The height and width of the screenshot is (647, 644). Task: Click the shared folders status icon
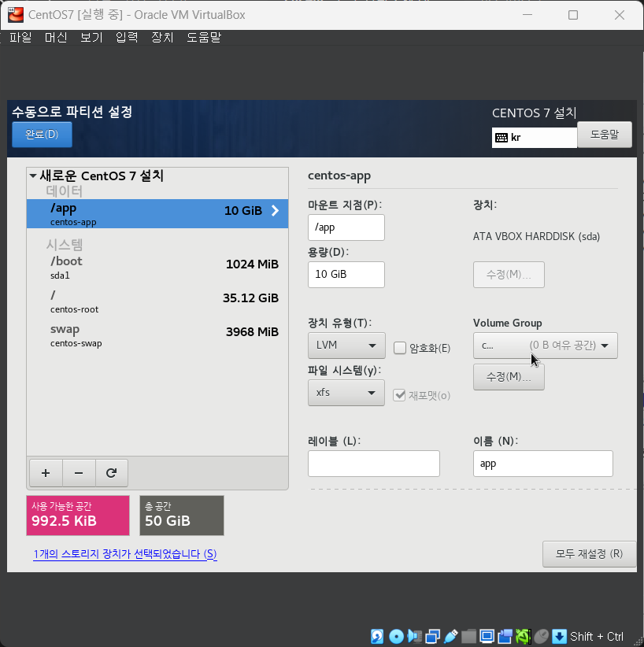click(468, 636)
